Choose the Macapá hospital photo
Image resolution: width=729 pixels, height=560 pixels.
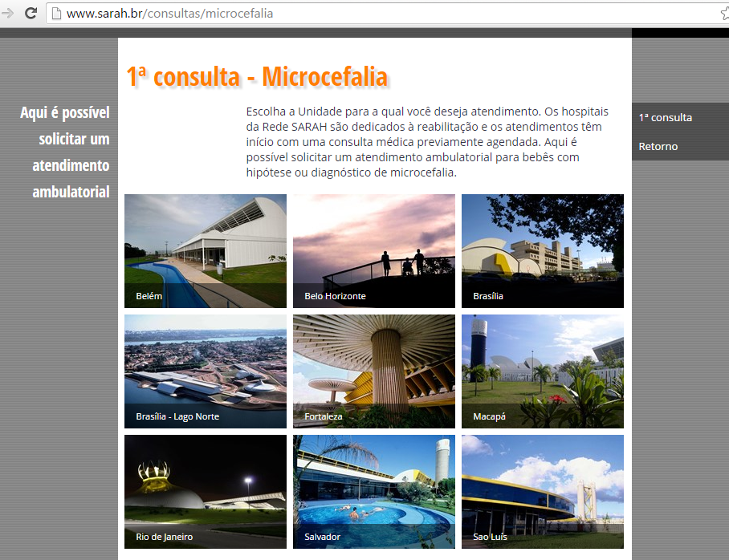click(x=543, y=371)
